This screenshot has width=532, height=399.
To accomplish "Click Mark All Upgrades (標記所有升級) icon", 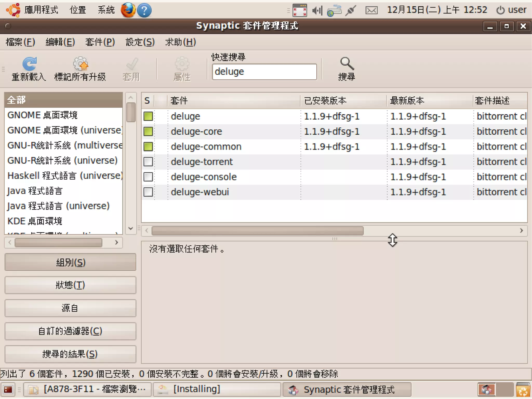I will tap(80, 64).
